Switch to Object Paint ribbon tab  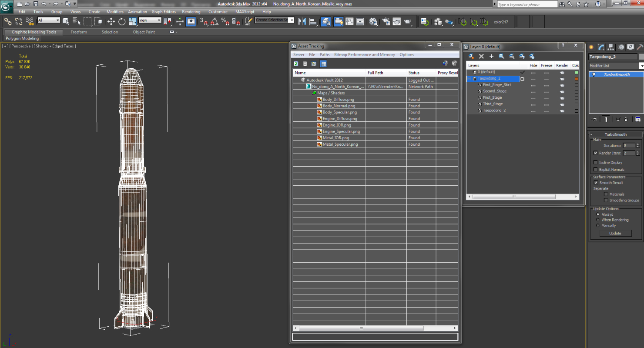(x=144, y=32)
